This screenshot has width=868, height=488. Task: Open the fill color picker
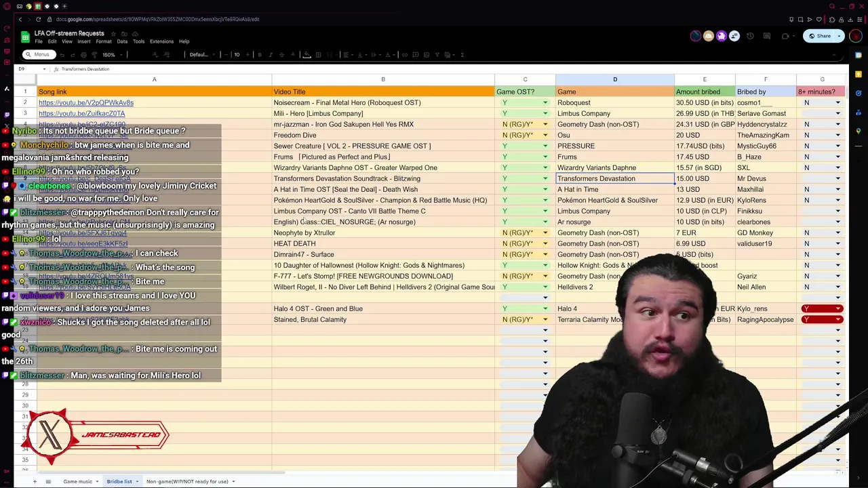[307, 55]
